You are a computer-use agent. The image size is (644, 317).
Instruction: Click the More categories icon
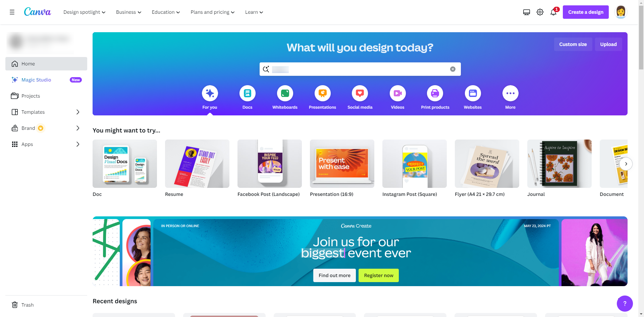tap(511, 93)
